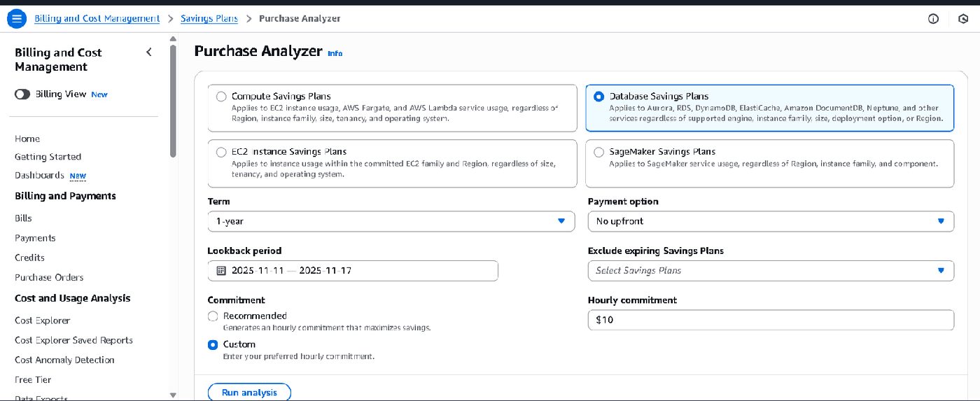Viewport: 980px width, 401px height.
Task: Open Purchase Orders in sidebar
Action: [49, 277]
